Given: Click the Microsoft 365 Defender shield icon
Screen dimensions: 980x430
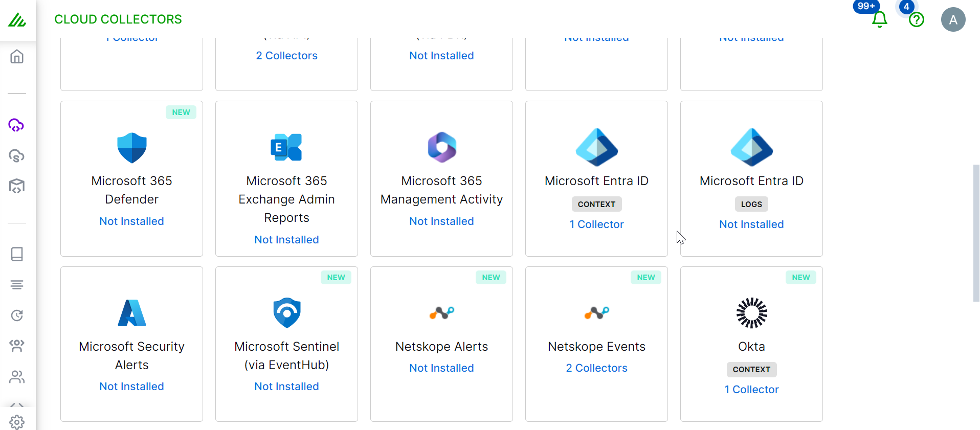Looking at the screenshot, I should tap(132, 148).
